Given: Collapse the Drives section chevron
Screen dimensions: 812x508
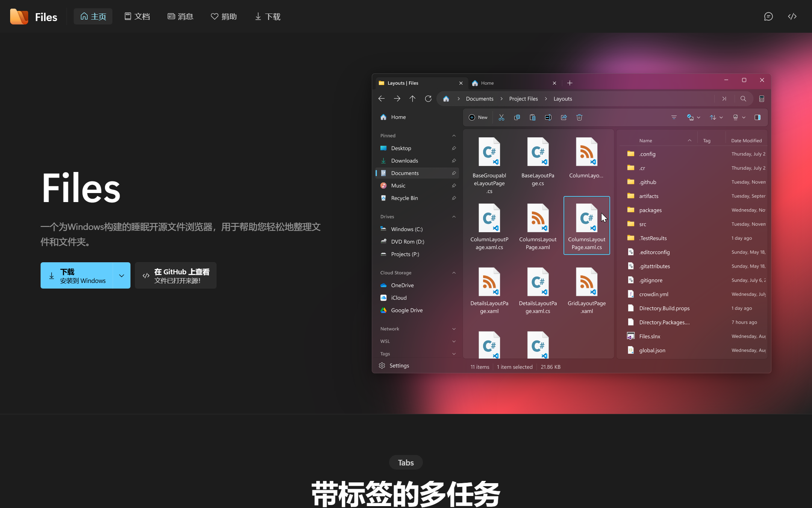Looking at the screenshot, I should point(454,217).
